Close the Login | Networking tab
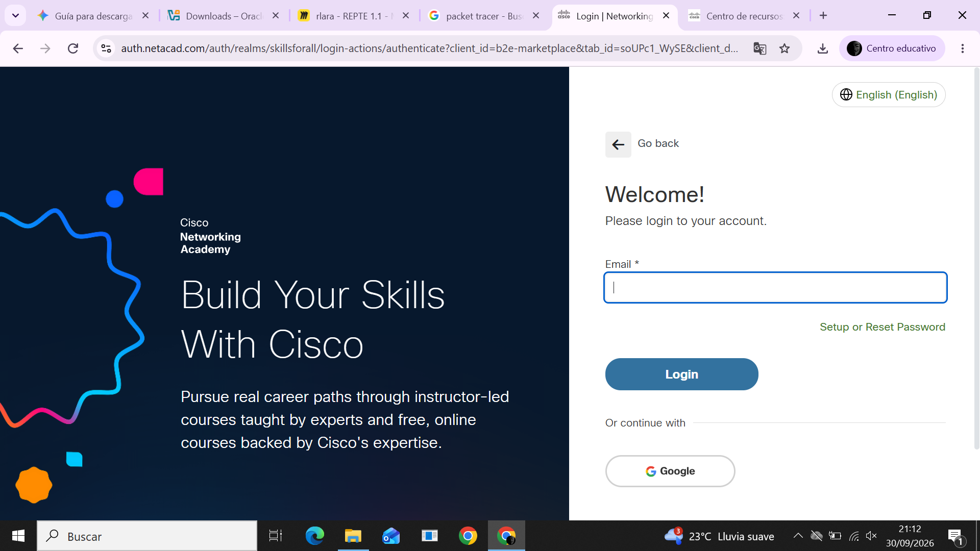This screenshot has height=551, width=980. coord(666,16)
